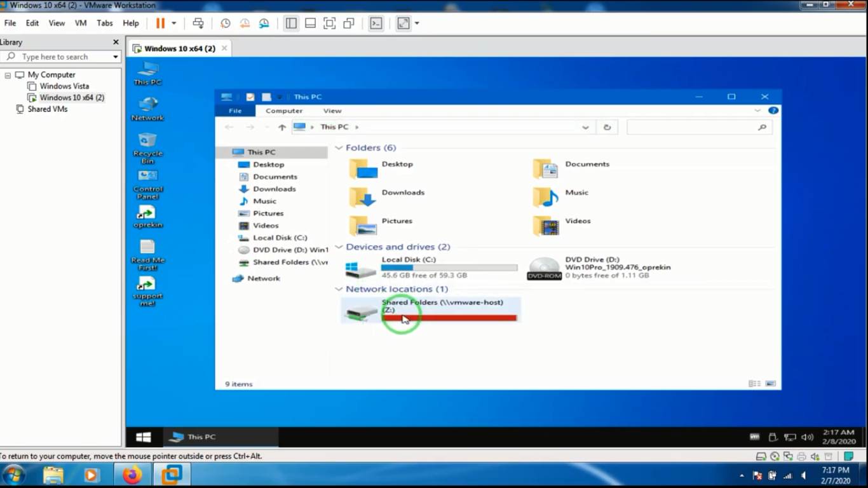Click the printer device status icon

(801, 456)
